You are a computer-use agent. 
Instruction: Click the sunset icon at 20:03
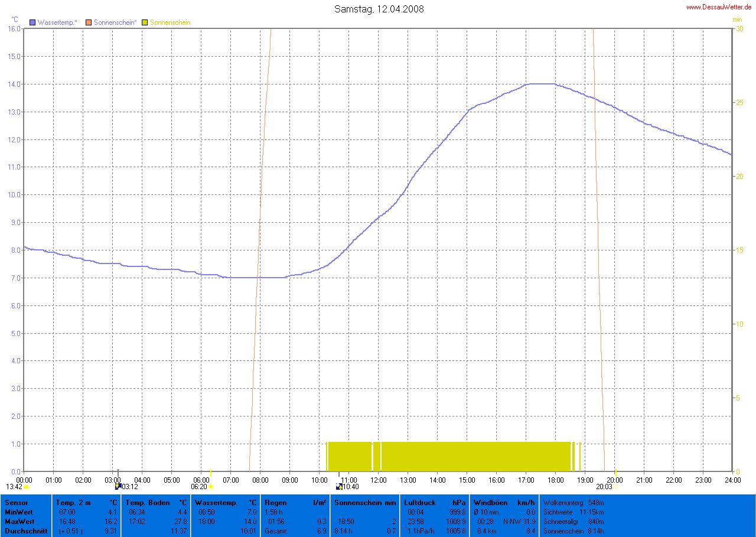(617, 487)
